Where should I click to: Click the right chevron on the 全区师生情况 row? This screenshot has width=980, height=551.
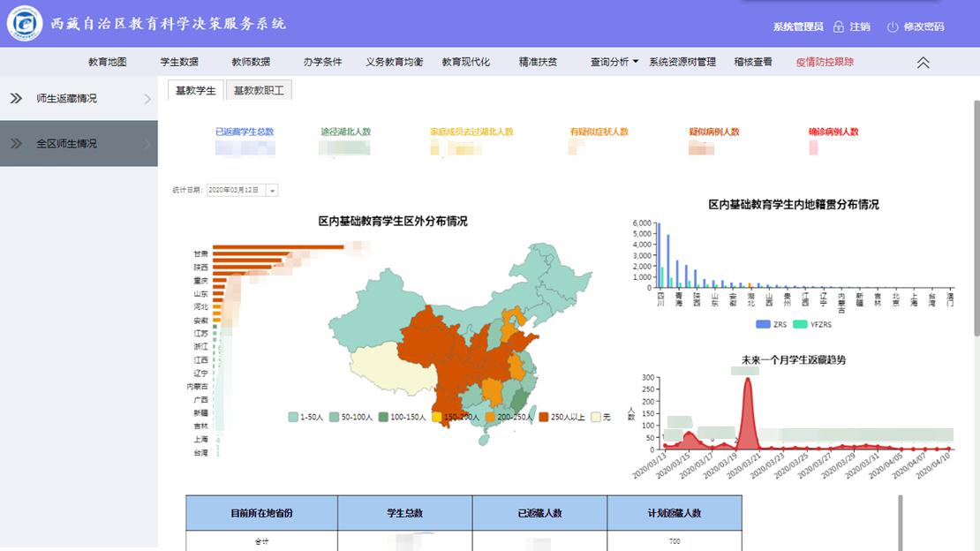(x=147, y=144)
